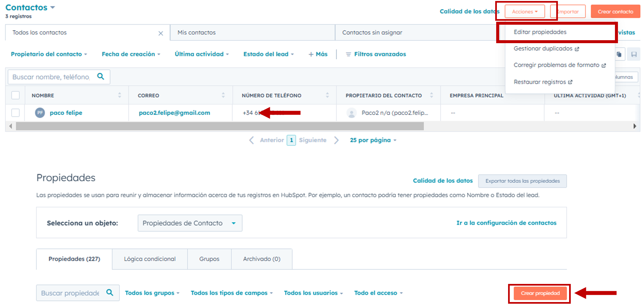This screenshot has width=644, height=306.
Task: Tick the select-all checkbox in table header
Action: pos(16,95)
